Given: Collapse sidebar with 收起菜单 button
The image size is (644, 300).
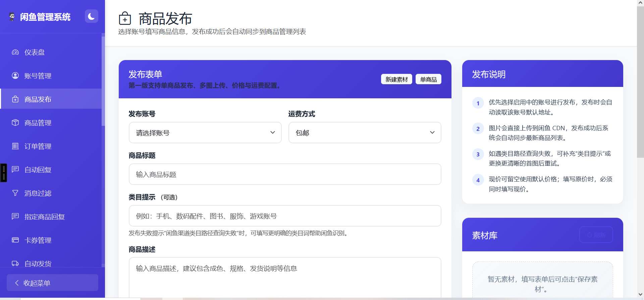Looking at the screenshot, I should (52, 283).
